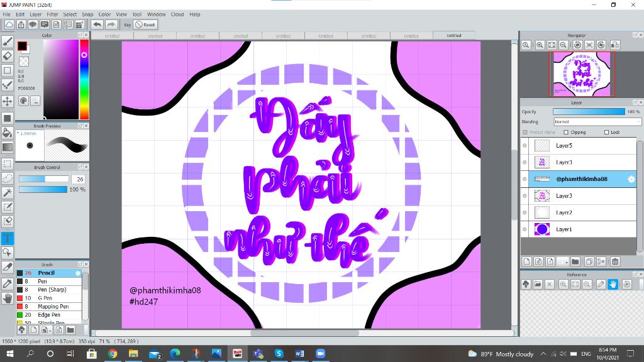Open the Cloud menu
Image resolution: width=644 pixels, height=362 pixels.
point(177,14)
